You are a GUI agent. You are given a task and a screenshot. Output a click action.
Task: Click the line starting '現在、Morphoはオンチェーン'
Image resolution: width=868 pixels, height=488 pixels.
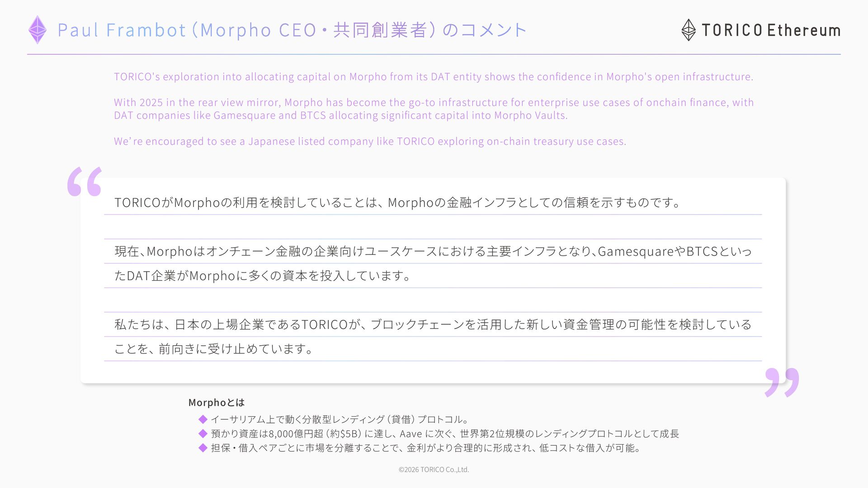(433, 251)
